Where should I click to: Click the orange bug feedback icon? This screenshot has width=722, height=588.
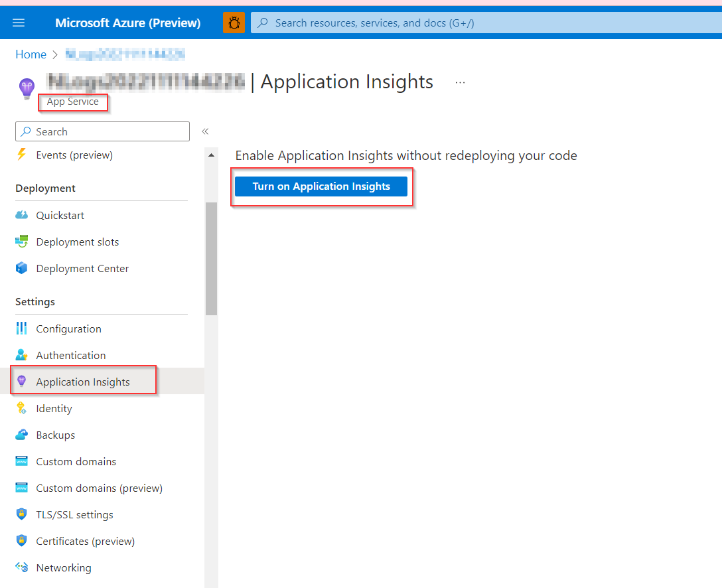234,23
